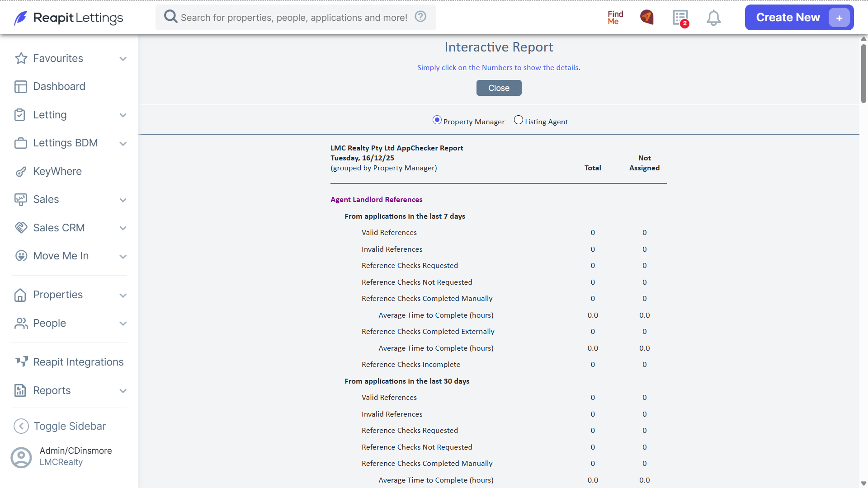Click the KeyWhere key icon

[x=21, y=171]
